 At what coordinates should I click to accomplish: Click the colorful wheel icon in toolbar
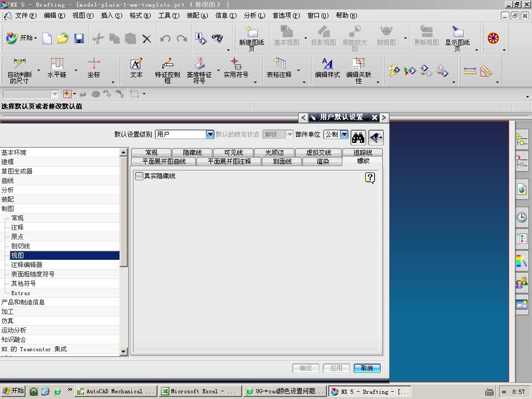[493, 38]
